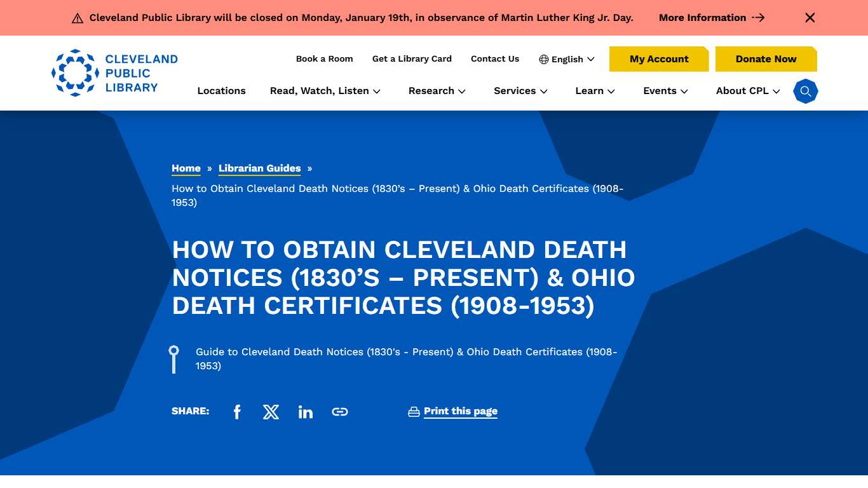The image size is (868, 488).
Task: Expand the About CPL dropdown
Action: click(747, 91)
